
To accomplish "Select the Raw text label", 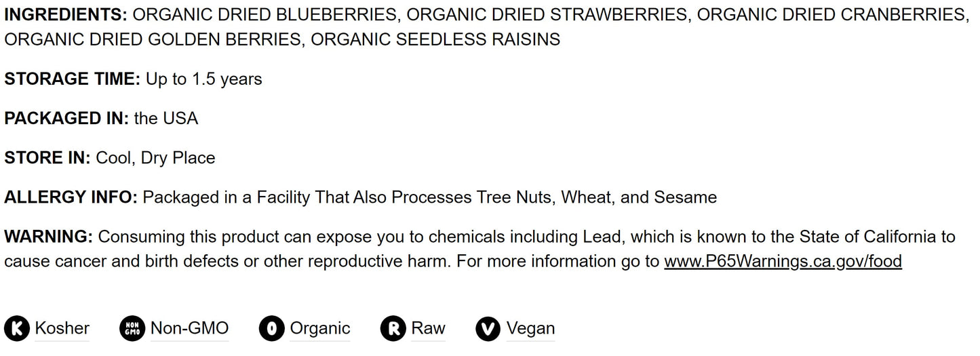I will tap(429, 329).
